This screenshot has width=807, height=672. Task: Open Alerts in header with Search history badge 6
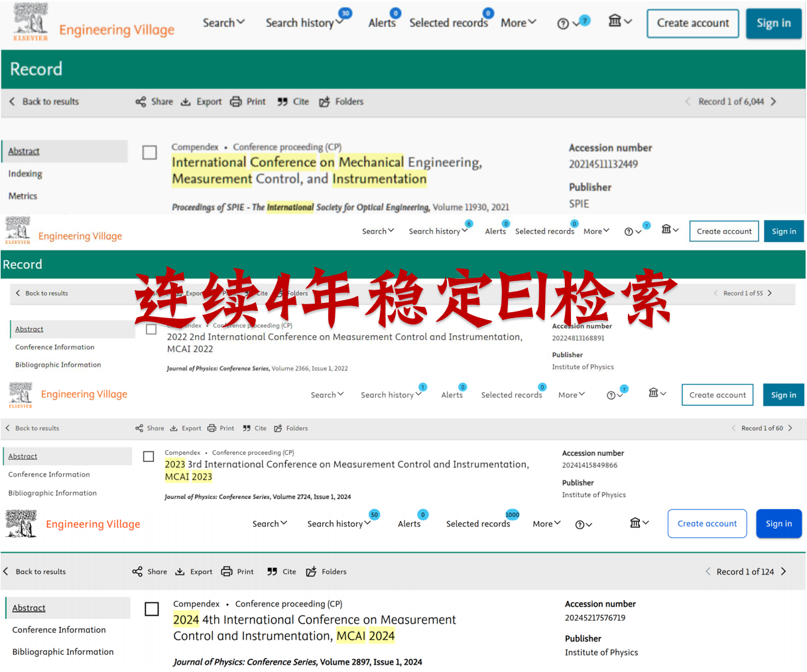[x=495, y=231]
